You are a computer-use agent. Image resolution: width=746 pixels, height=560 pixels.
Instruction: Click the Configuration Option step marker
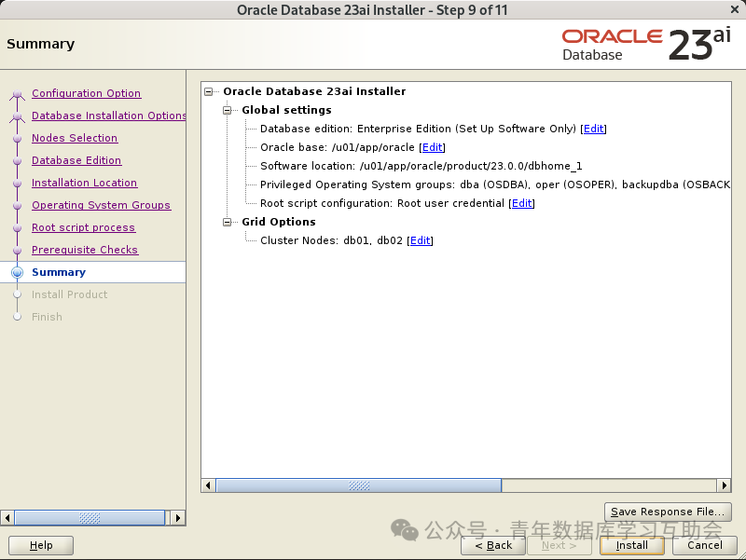17,94
